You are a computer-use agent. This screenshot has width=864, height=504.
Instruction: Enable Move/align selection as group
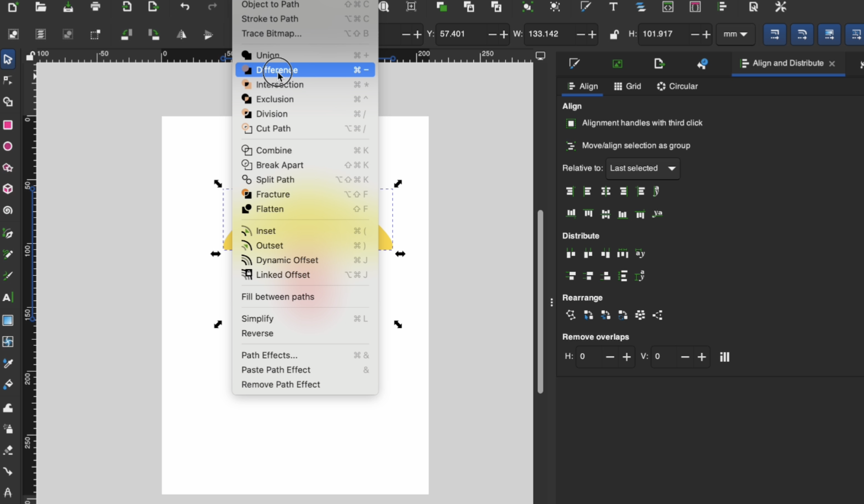[x=571, y=146]
